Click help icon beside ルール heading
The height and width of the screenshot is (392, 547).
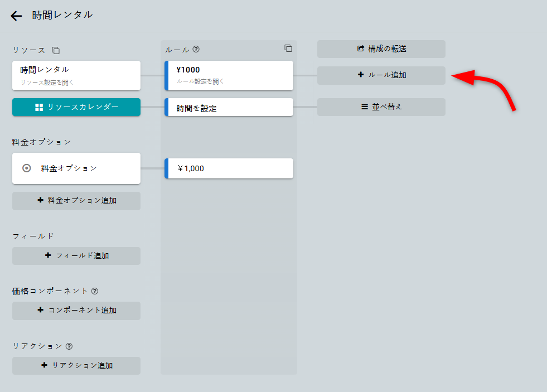pos(196,49)
